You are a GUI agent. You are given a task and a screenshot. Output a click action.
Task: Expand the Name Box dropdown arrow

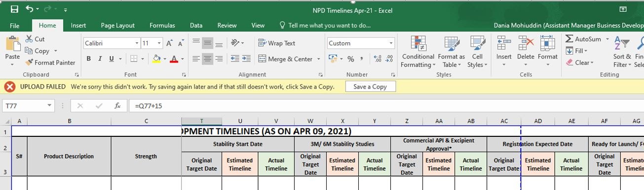(50, 106)
